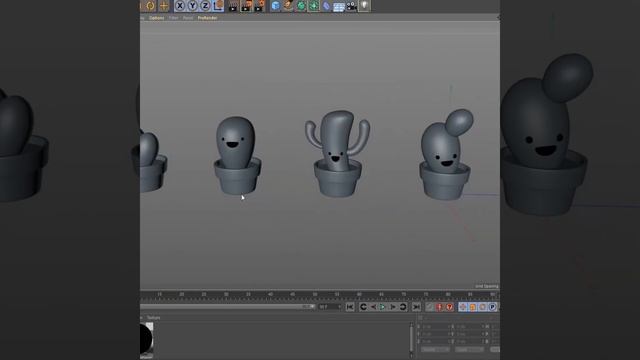This screenshot has height=360, width=640.
Task: Open the Object coordinate mode dropdown
Action: pos(435,350)
